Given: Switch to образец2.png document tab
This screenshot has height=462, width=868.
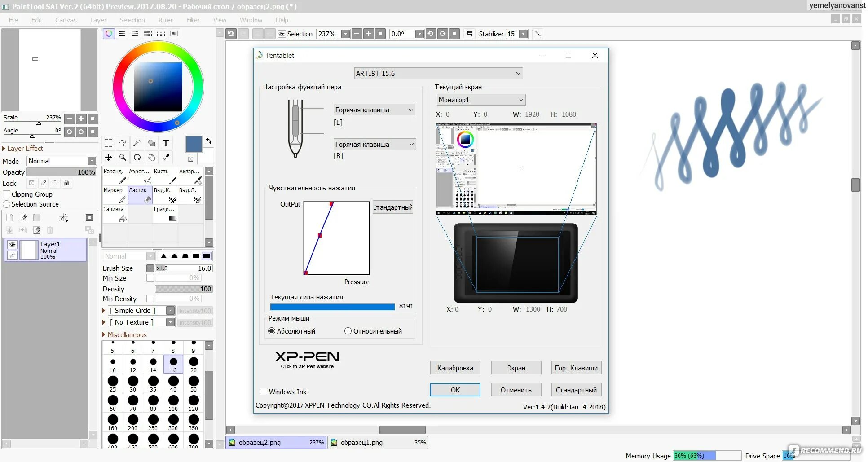Looking at the screenshot, I should 276,442.
